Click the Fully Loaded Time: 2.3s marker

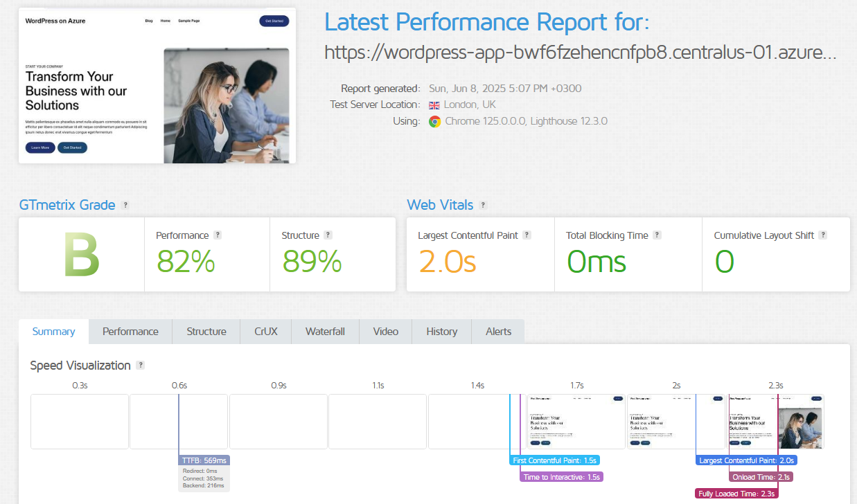736,494
